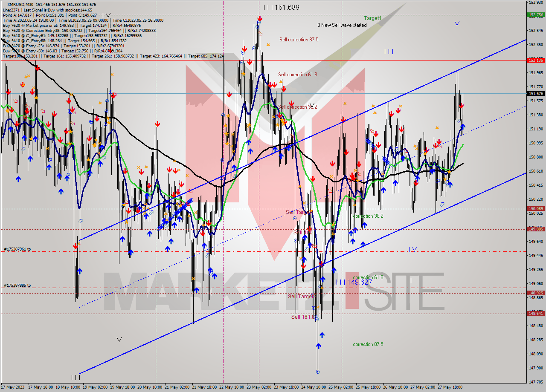Click the green 'correction 61.8' label
Image resolution: width=546 pixels, height=392 pixels.
(x=368, y=277)
